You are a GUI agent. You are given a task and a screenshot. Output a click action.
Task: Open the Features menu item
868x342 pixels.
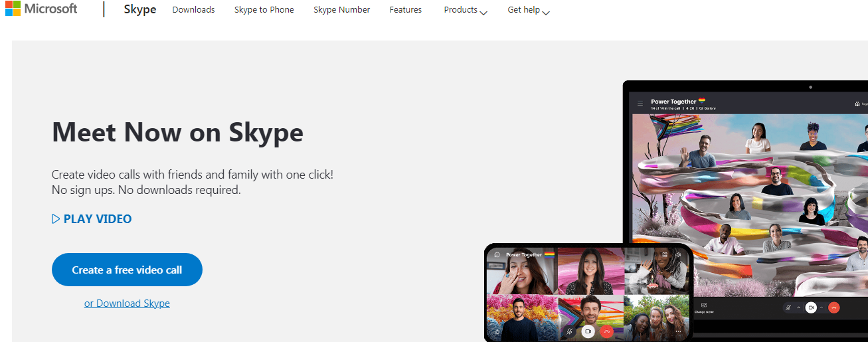point(406,10)
